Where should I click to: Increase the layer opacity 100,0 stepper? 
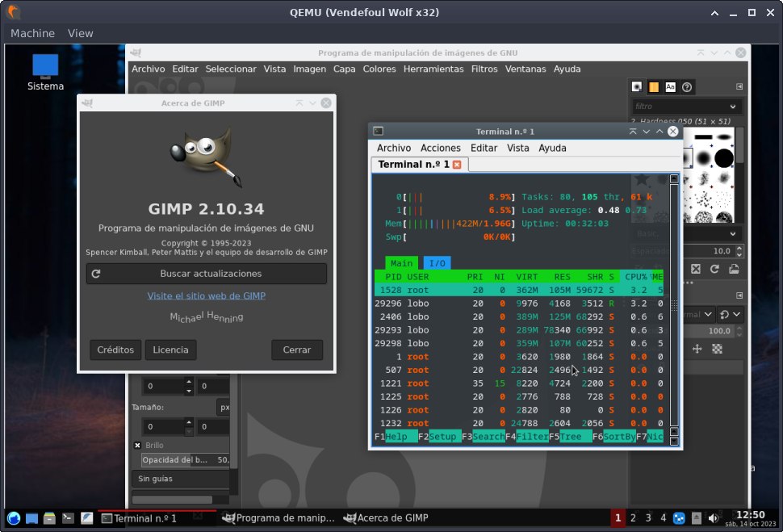coord(739,328)
